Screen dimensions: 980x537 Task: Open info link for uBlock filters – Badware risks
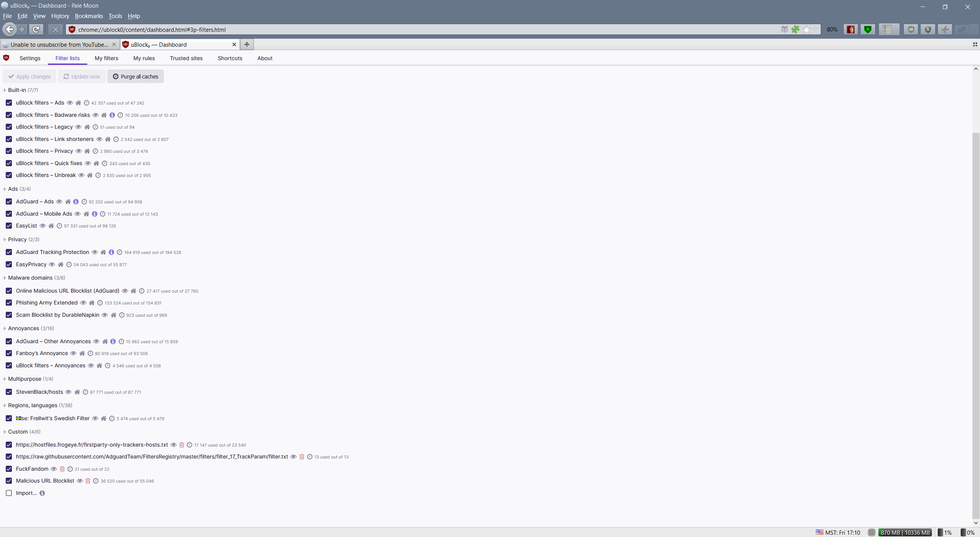[x=112, y=115]
